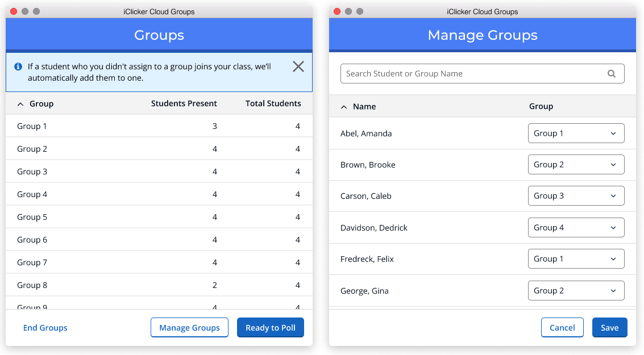The image size is (644, 355).
Task: Click the chevron on Caleb Carson's group selector
Action: [x=614, y=195]
